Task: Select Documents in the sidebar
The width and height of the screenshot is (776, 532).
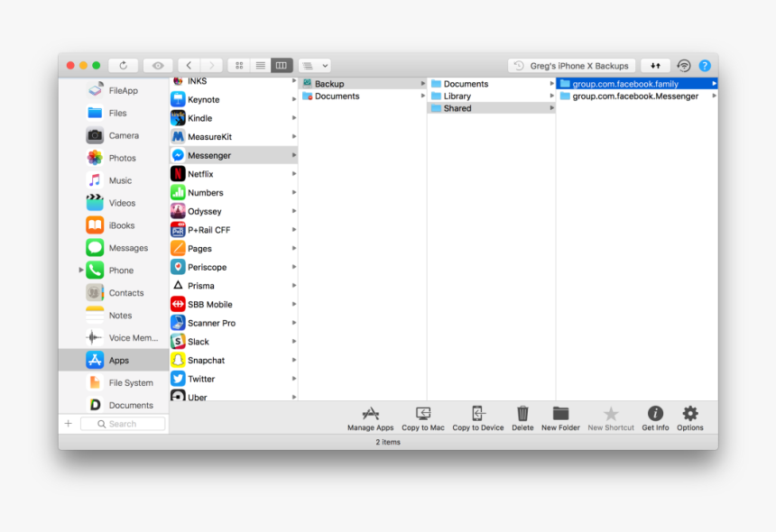Action: (114, 406)
